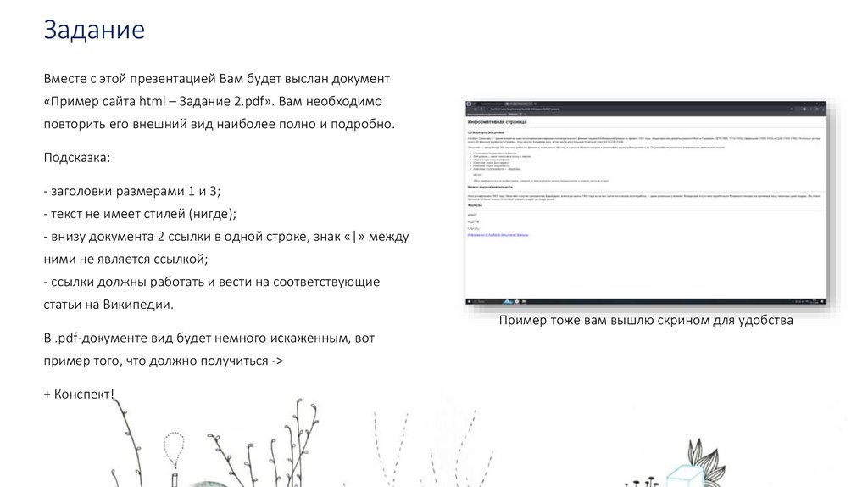Screen dimensions: 868x487
Task: Click the hint "- ссылки должны работать и вести"
Action: coord(211,282)
